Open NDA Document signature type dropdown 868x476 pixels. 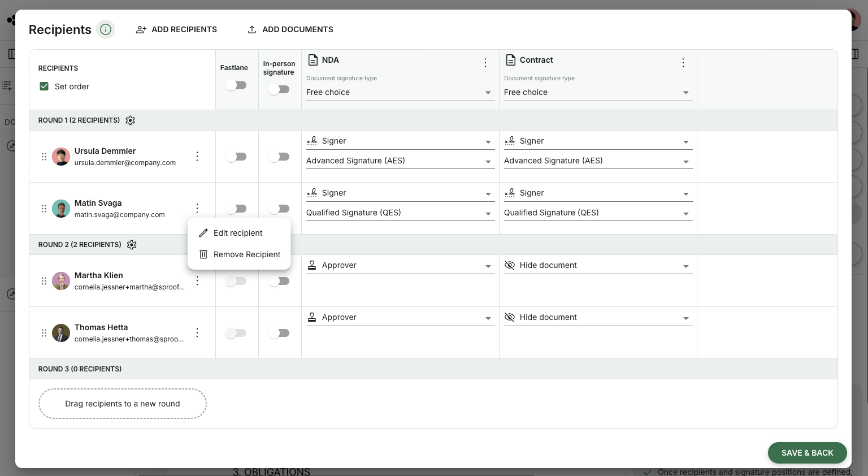[x=400, y=93]
